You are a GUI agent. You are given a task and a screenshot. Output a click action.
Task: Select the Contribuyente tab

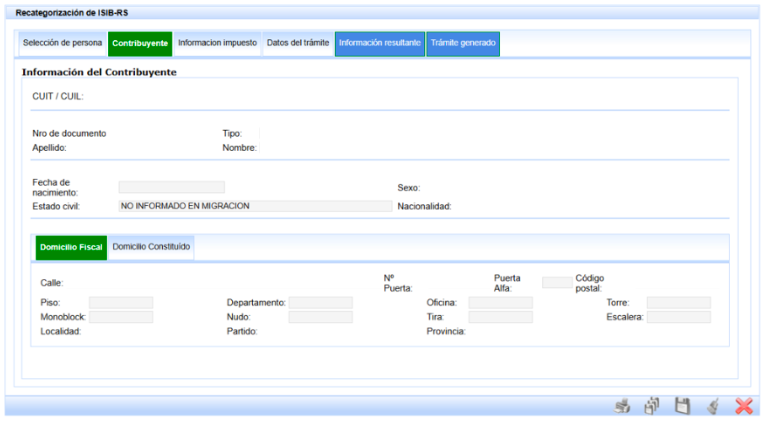coord(140,44)
